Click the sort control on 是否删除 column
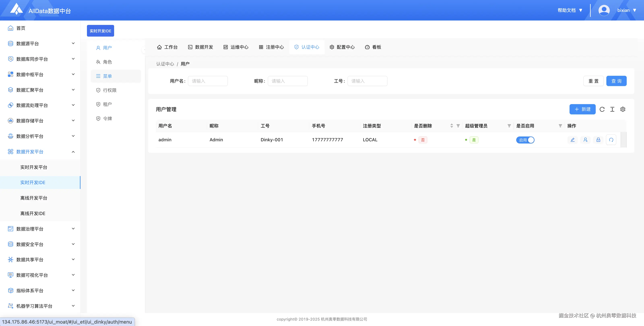644x326 pixels. pos(451,126)
